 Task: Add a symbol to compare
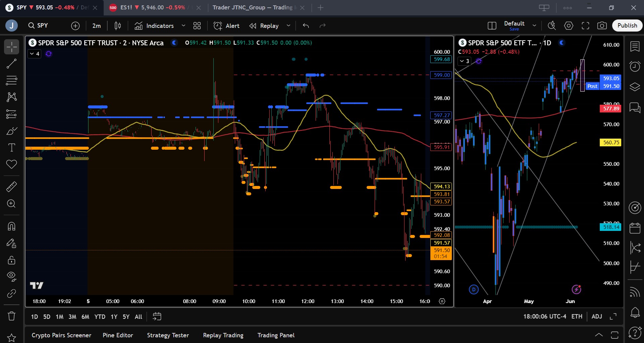tap(75, 26)
